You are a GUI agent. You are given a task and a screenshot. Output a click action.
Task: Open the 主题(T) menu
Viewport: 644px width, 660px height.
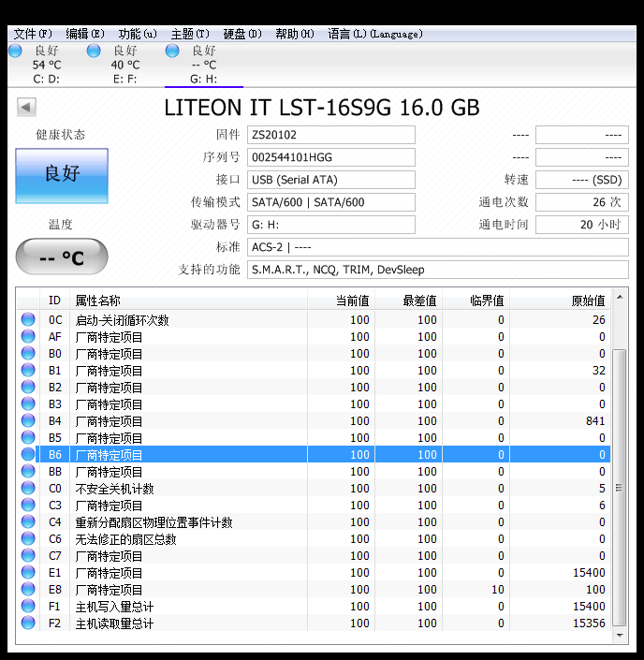coord(190,34)
